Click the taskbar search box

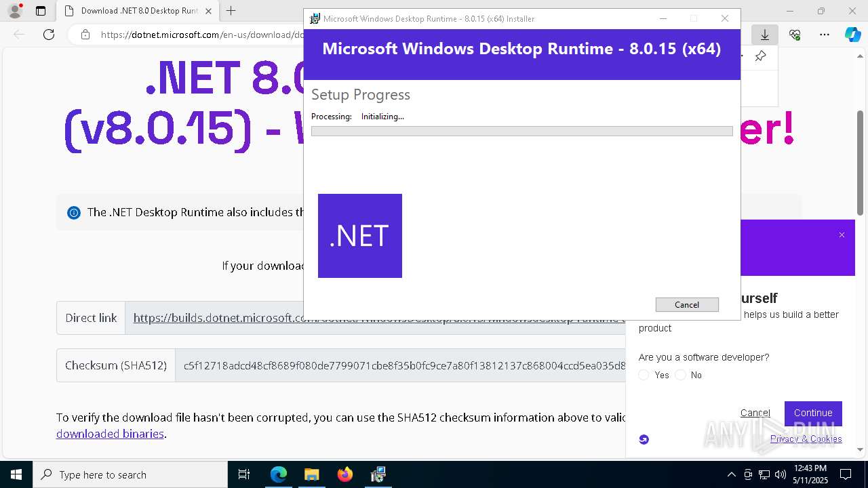coord(130,474)
